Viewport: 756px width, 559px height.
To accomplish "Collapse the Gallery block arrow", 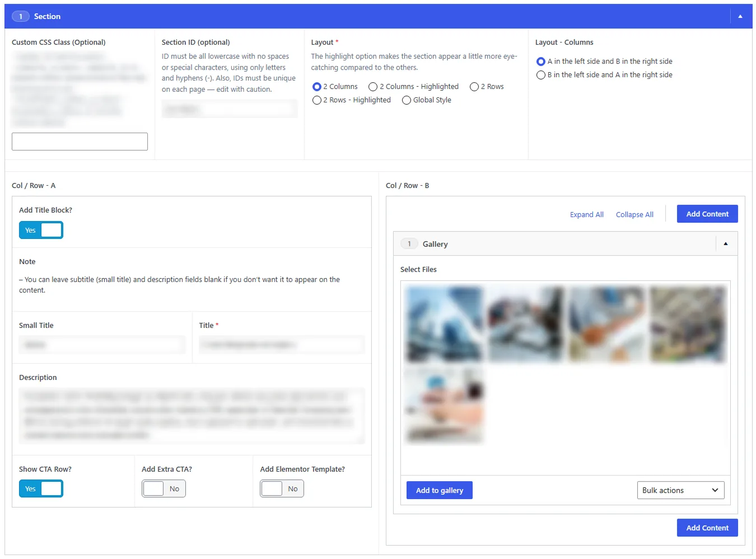I will pos(726,244).
